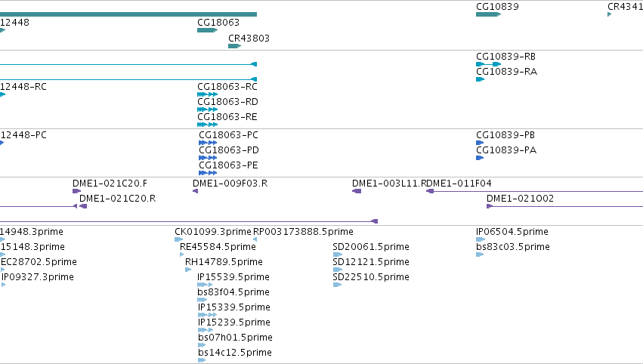Image resolution: width=643 pixels, height=364 pixels.
Task: Click the IP15239.5prime EST label
Action: click(x=233, y=322)
